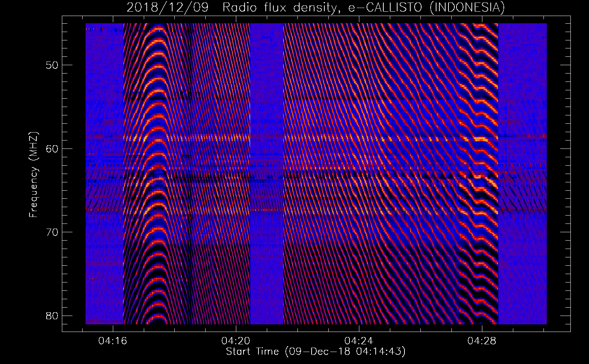Click the 50 frequency tick label
The width and height of the screenshot is (589, 364).
52,65
